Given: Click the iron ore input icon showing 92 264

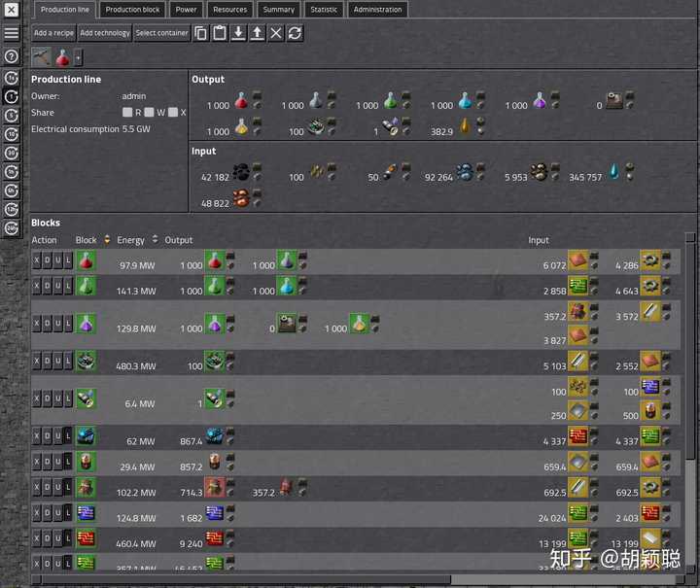Looking at the screenshot, I should (465, 172).
